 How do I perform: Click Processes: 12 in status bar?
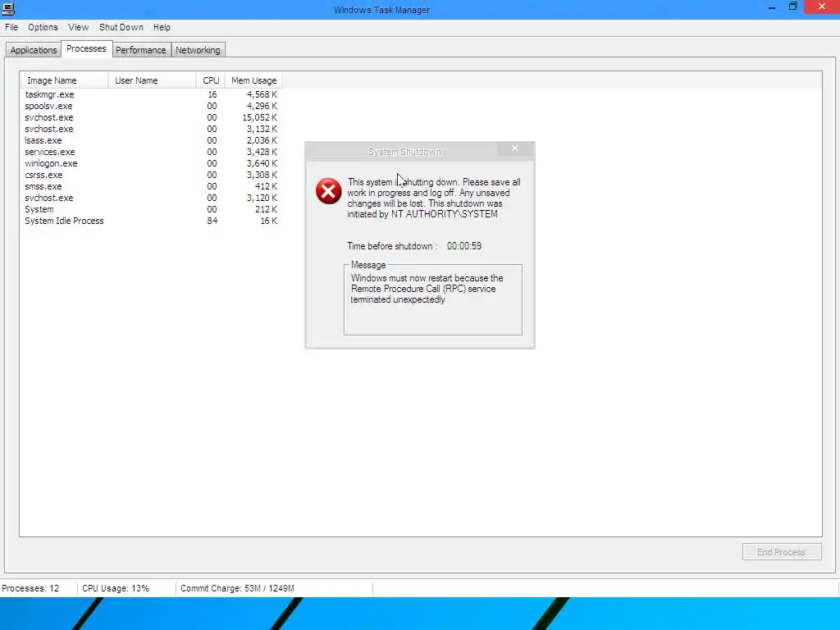[30, 588]
